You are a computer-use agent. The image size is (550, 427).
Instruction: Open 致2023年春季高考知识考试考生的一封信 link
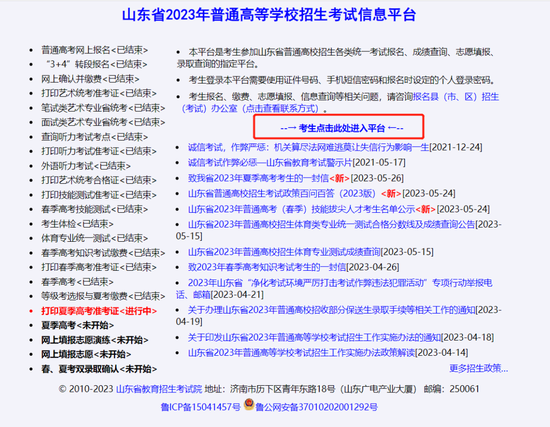[267, 267]
